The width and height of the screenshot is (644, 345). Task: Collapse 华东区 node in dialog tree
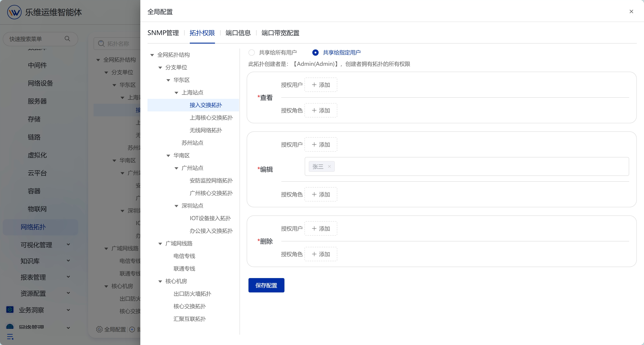click(x=168, y=80)
